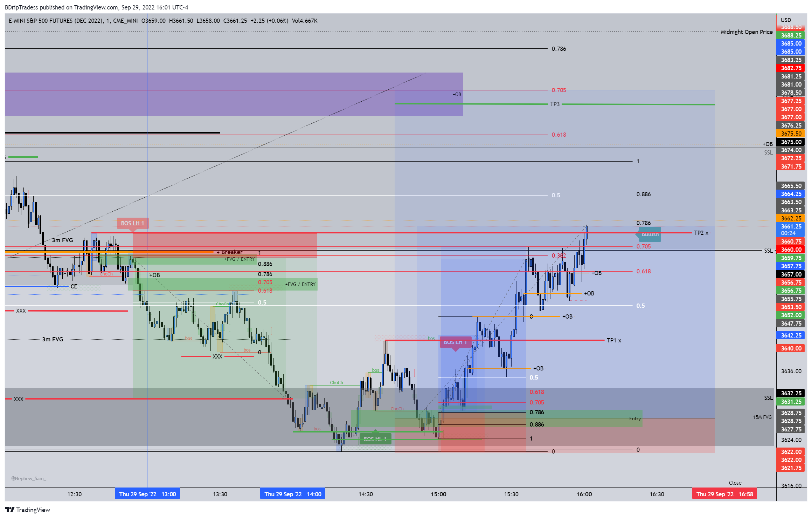Click the black 3675.00 price label

click(x=791, y=142)
